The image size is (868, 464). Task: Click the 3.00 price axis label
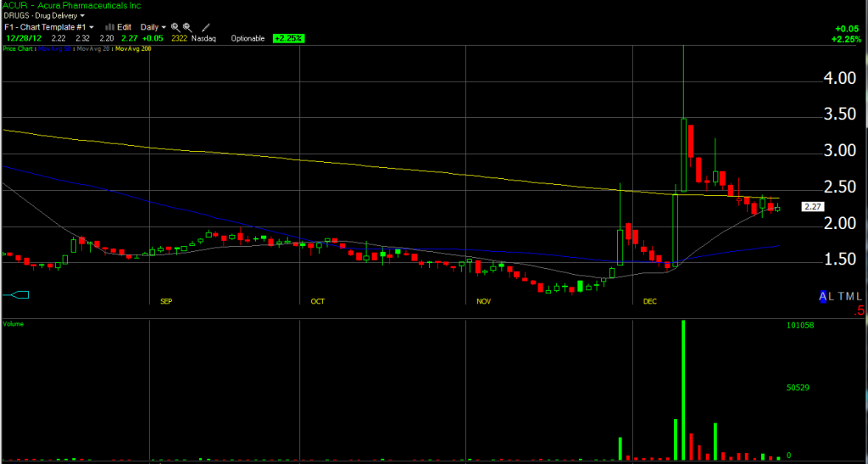(x=839, y=151)
